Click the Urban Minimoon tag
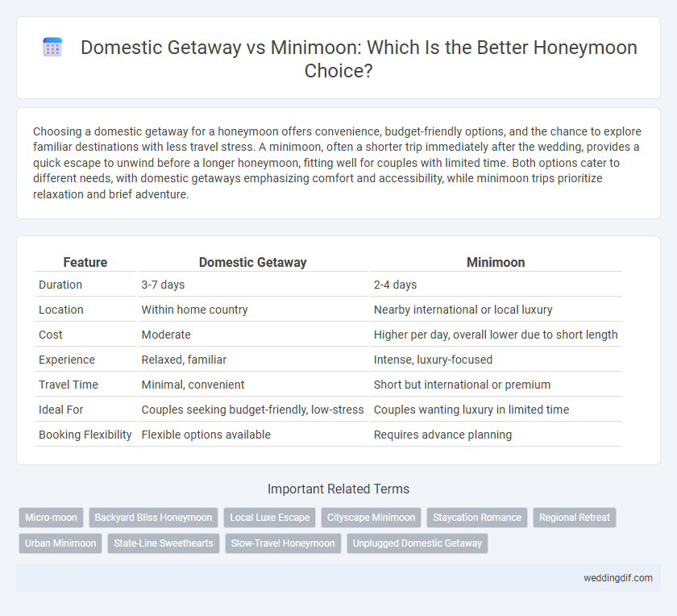 60,543
